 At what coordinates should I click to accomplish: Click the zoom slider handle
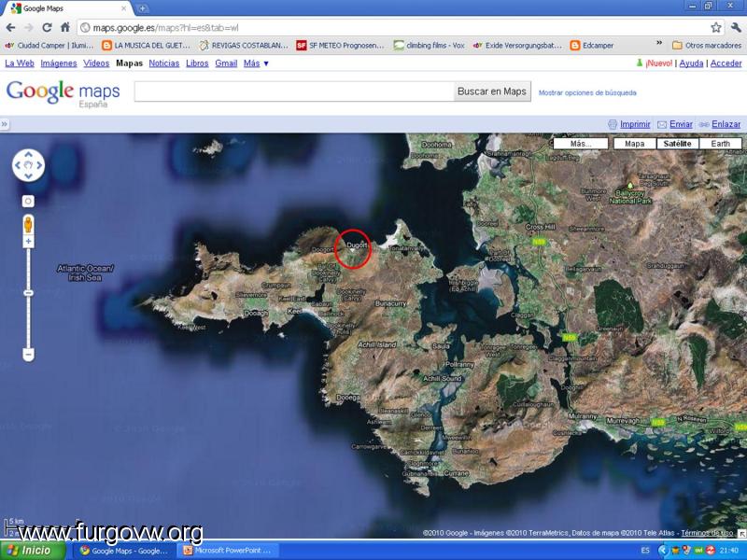(x=28, y=292)
